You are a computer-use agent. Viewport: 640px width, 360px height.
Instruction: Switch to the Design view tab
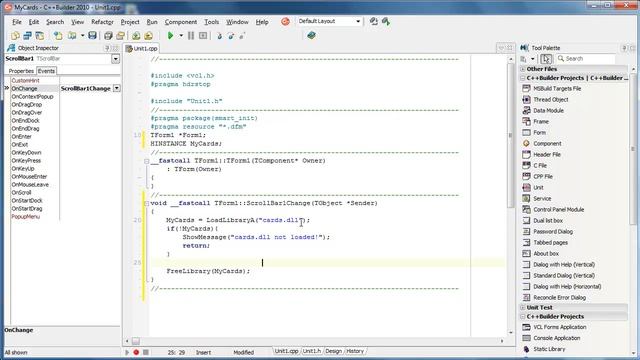[333, 351]
